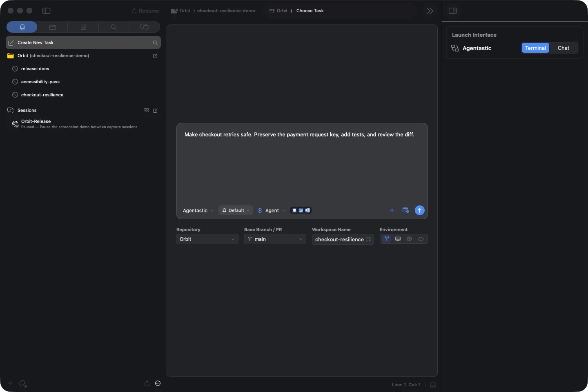
Task: Open the ghost agents tab in the sidebar
Action: [22, 27]
